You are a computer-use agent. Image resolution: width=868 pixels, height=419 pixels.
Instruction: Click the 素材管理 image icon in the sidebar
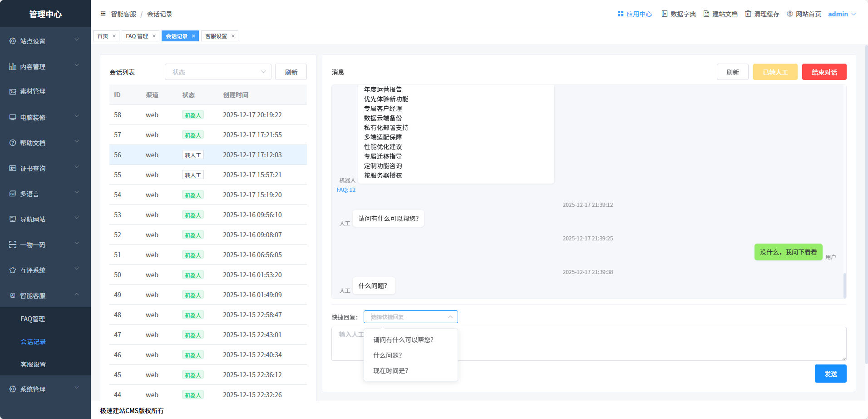pyautogui.click(x=13, y=92)
